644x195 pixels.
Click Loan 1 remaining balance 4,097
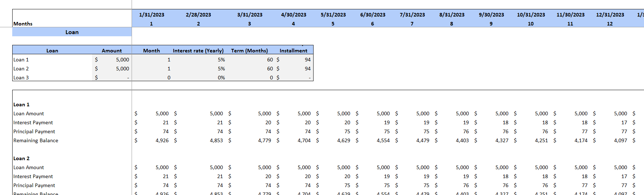(x=621, y=140)
